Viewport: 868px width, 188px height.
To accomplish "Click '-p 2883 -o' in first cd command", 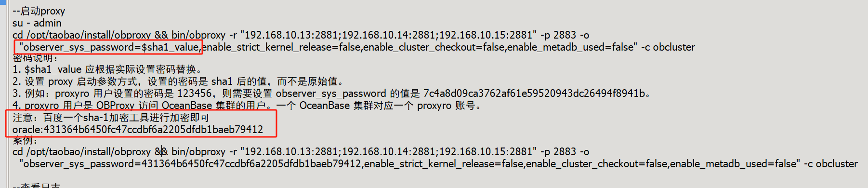I will (565, 35).
